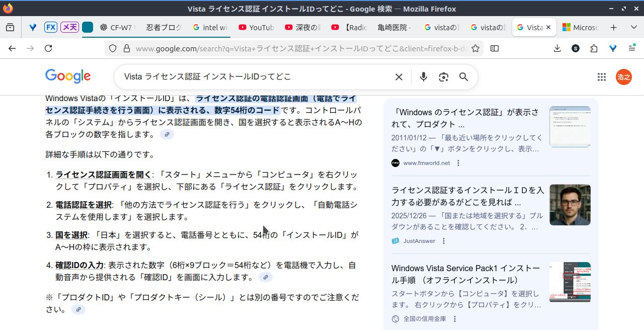This screenshot has height=330, width=644.
Task: Open the pinned メ天 tab
Action: pyautogui.click(x=69, y=28)
